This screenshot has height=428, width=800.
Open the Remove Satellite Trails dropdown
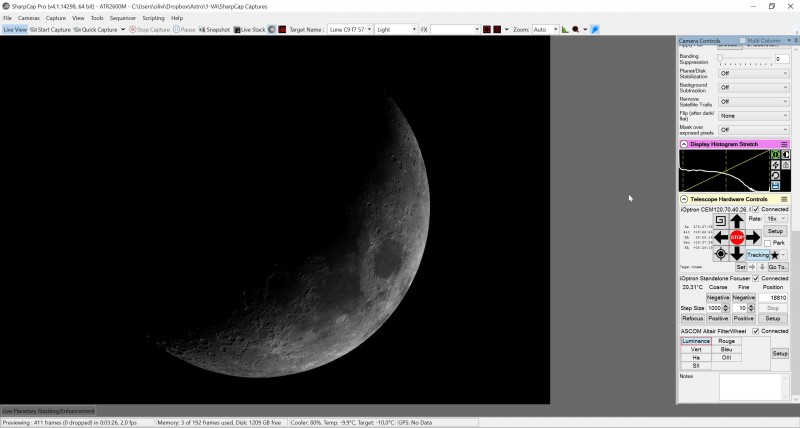(754, 102)
